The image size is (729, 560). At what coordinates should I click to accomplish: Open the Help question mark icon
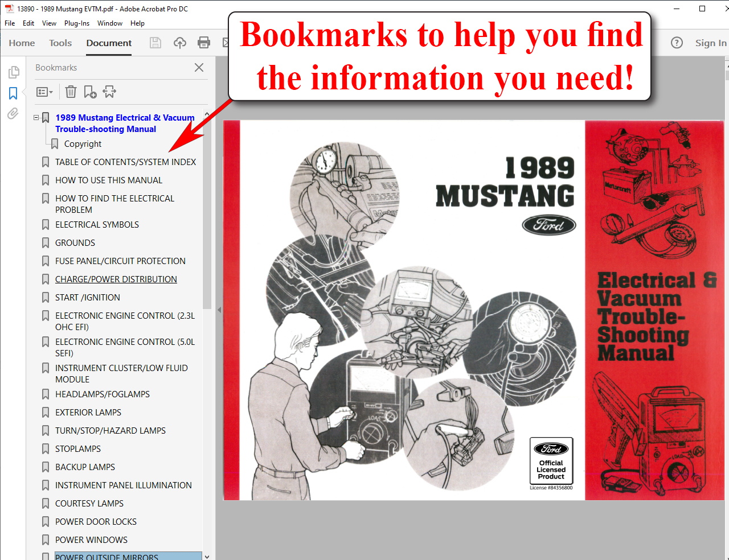tap(677, 43)
